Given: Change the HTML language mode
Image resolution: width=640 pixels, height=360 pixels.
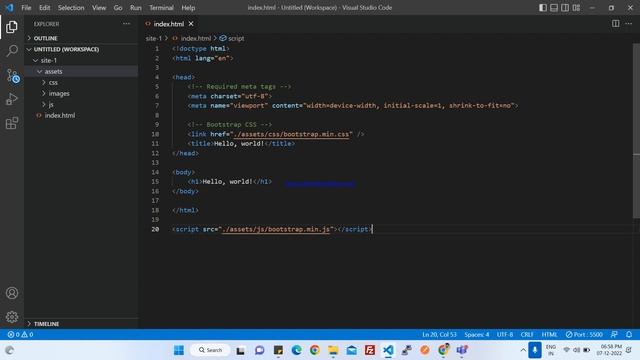Looking at the screenshot, I should (x=549, y=334).
